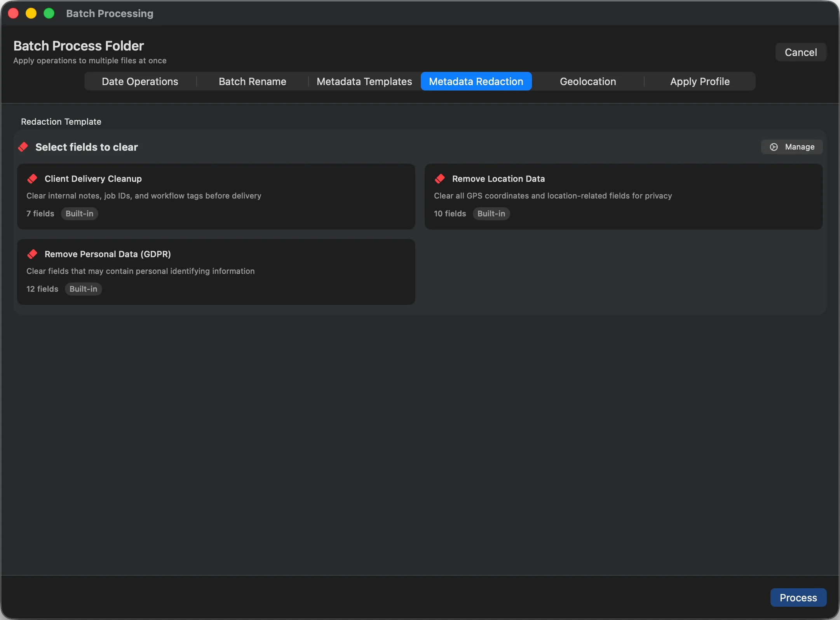Click the eraser icon beside Select fields to clear
Image resolution: width=840 pixels, height=620 pixels.
[23, 147]
